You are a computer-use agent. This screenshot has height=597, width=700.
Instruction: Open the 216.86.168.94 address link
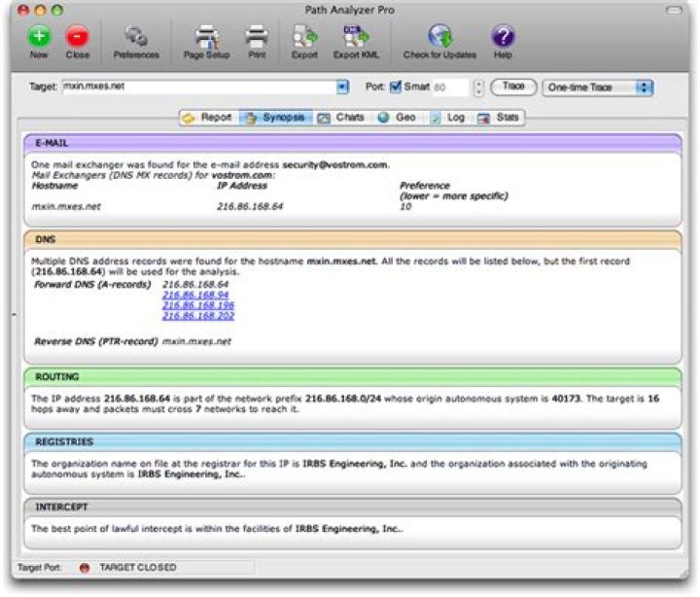(x=195, y=295)
